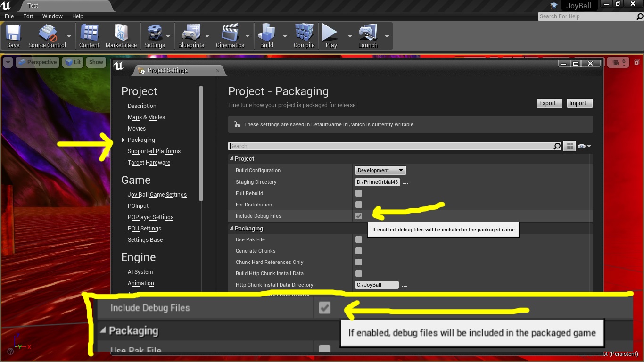Click the settings category list scrollbar

click(201, 143)
